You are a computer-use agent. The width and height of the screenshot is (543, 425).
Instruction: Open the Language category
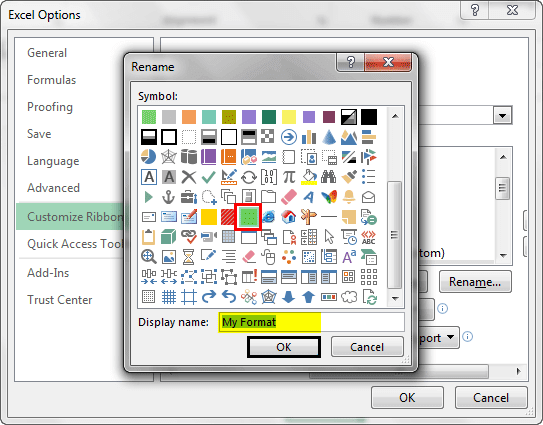tap(53, 161)
